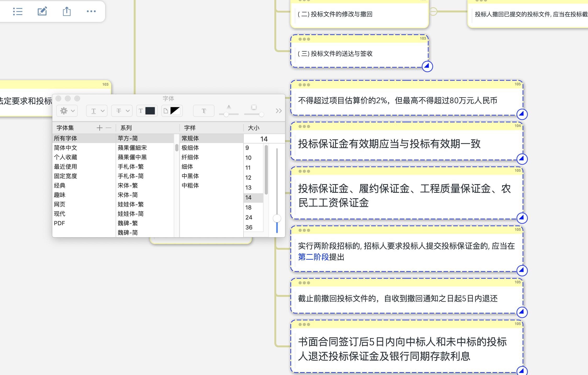Click blue corner badge on 送达与签收 card

pyautogui.click(x=427, y=66)
